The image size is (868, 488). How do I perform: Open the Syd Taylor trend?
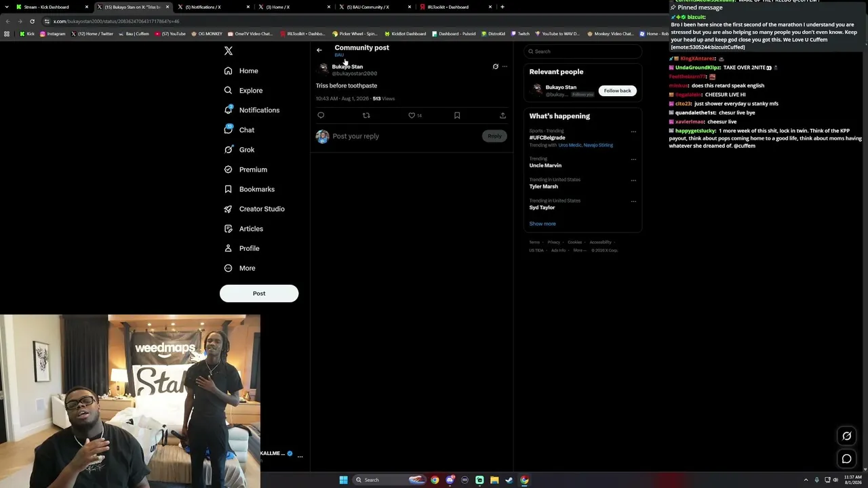(542, 207)
